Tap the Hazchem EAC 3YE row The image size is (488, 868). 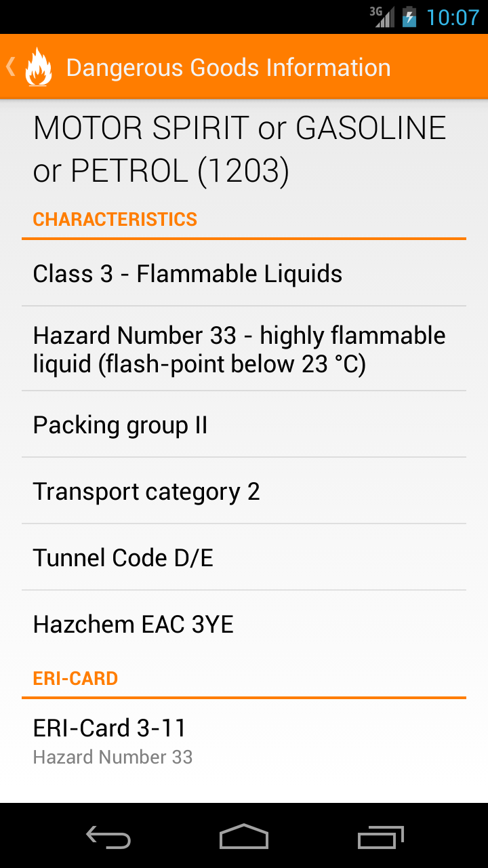244,624
